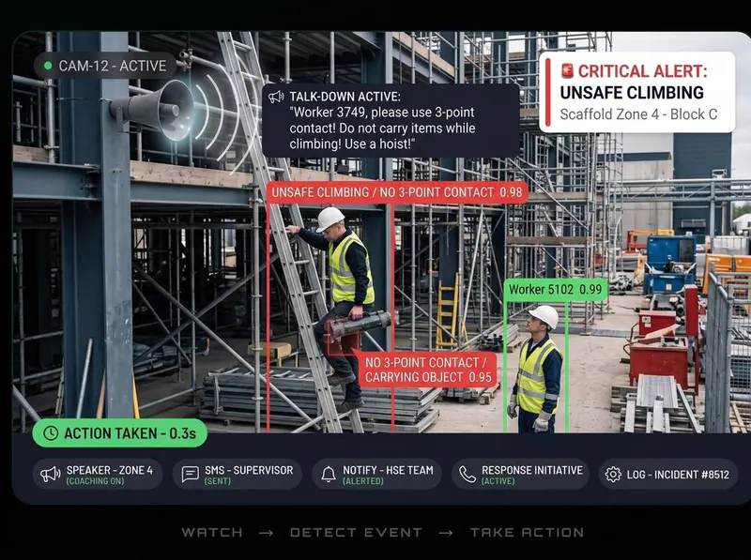Click the Critical Alert: Unsafe Climbing card
This screenshot has width=751, height=560.
point(637,92)
